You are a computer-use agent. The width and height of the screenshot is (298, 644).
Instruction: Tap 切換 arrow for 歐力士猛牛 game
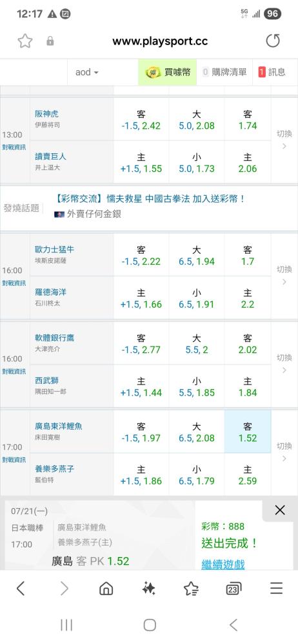click(x=284, y=276)
